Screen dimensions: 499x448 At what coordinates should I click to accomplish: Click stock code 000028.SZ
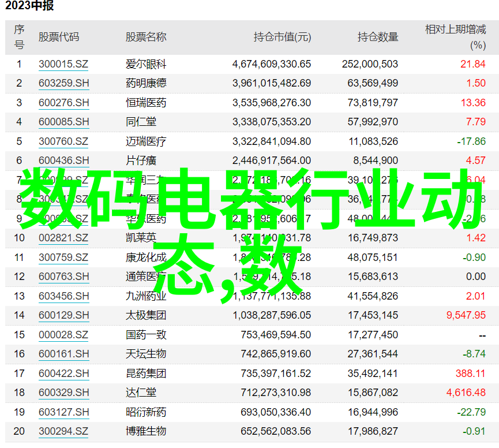point(63,335)
